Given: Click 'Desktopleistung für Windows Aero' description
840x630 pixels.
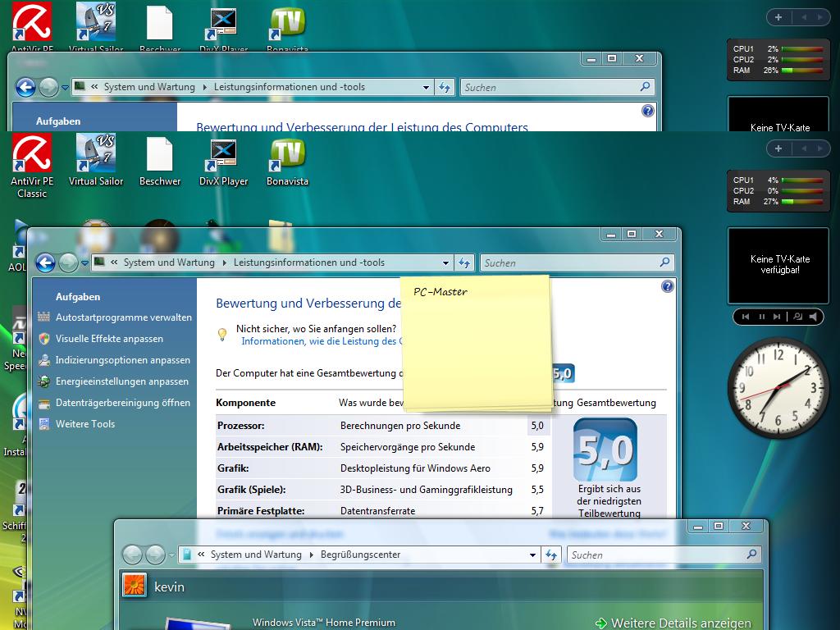Looking at the screenshot, I should pos(415,468).
